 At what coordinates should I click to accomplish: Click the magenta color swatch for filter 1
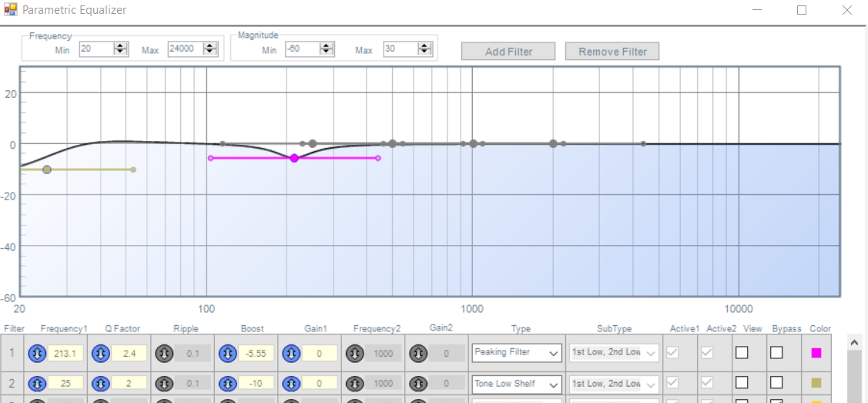(x=816, y=353)
